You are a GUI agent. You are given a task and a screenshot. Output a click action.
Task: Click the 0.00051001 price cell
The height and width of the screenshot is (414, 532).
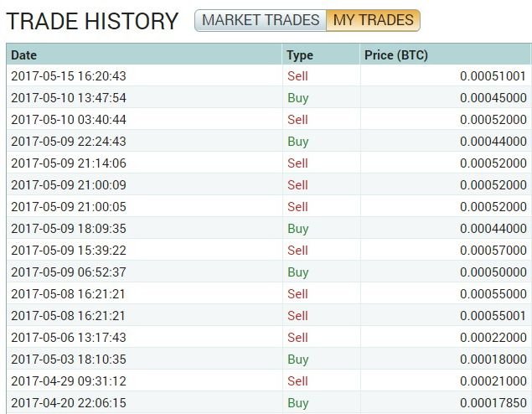(493, 76)
